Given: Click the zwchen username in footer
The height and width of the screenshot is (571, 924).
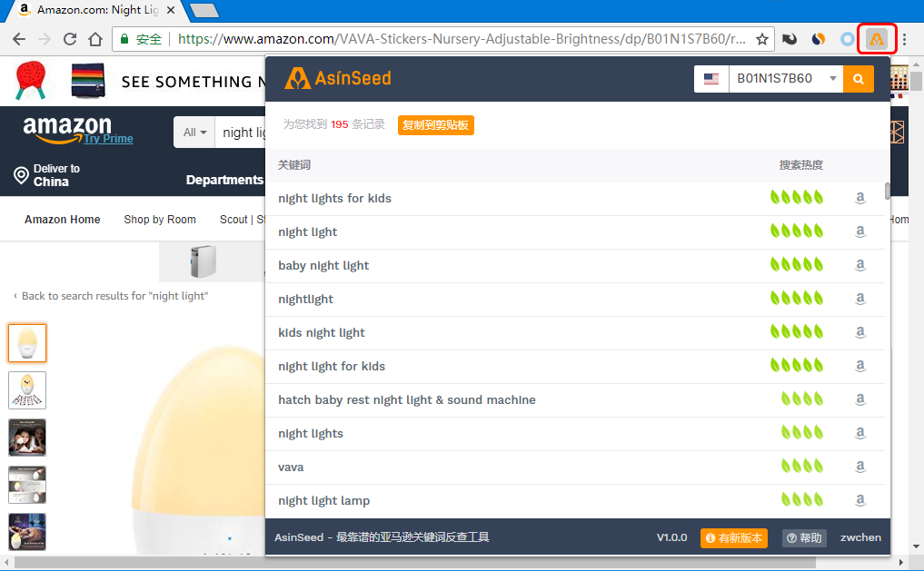Looking at the screenshot, I should pyautogui.click(x=860, y=537).
